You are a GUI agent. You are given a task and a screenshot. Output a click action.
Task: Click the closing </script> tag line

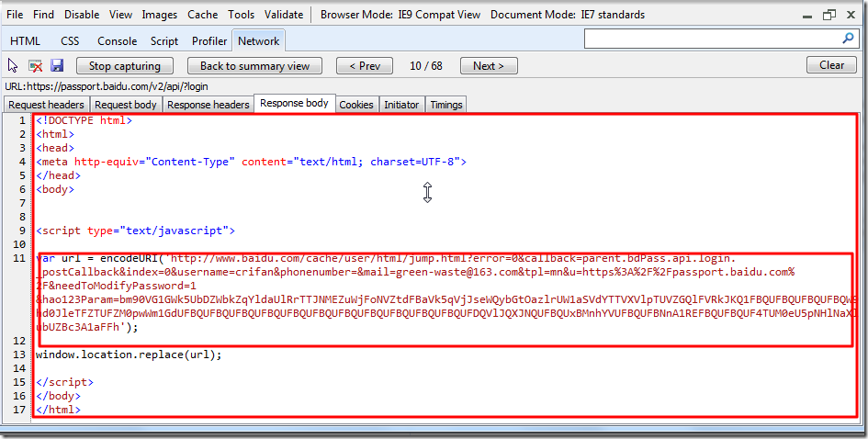pyautogui.click(x=65, y=382)
